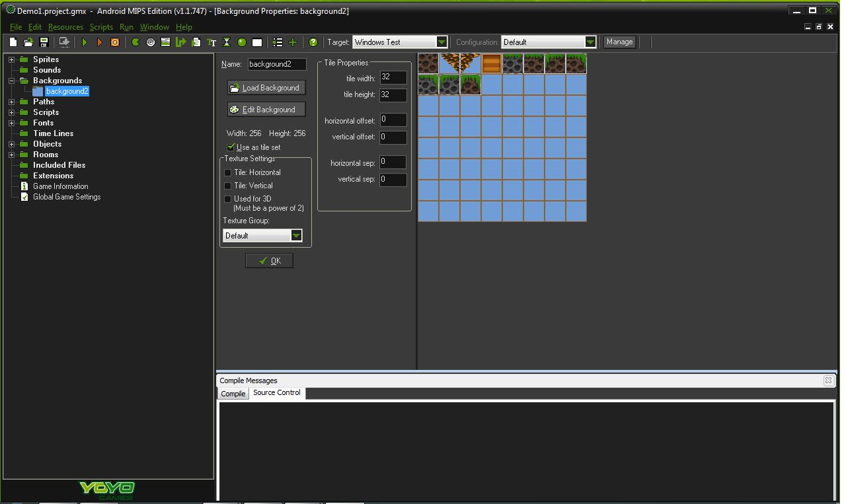Open Global Game Settings in the resource tree
This screenshot has height=504, width=846.
coord(61,197)
